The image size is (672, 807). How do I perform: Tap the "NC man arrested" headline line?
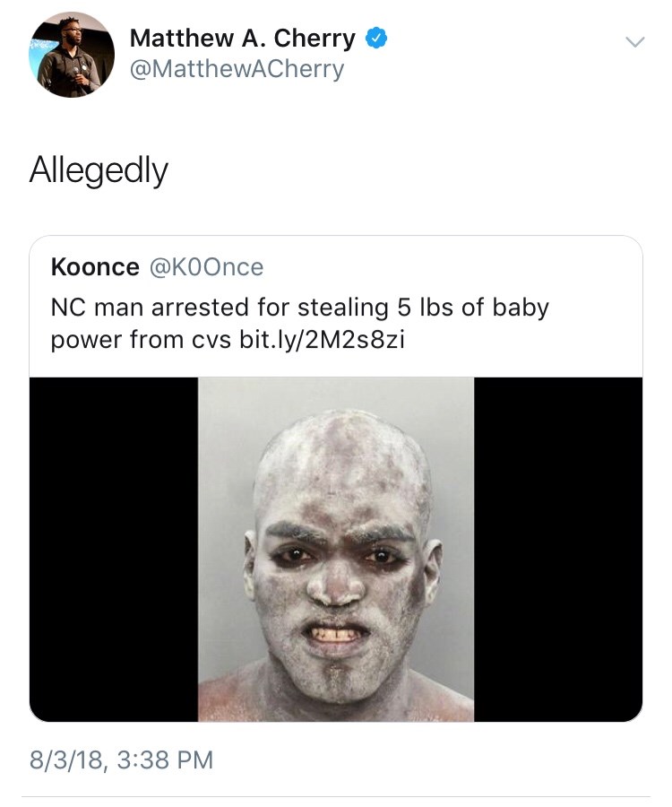point(179,308)
